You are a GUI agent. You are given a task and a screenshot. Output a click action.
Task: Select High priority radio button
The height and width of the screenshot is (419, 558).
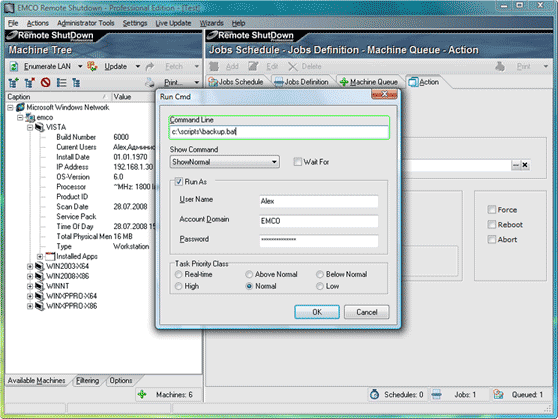click(179, 286)
